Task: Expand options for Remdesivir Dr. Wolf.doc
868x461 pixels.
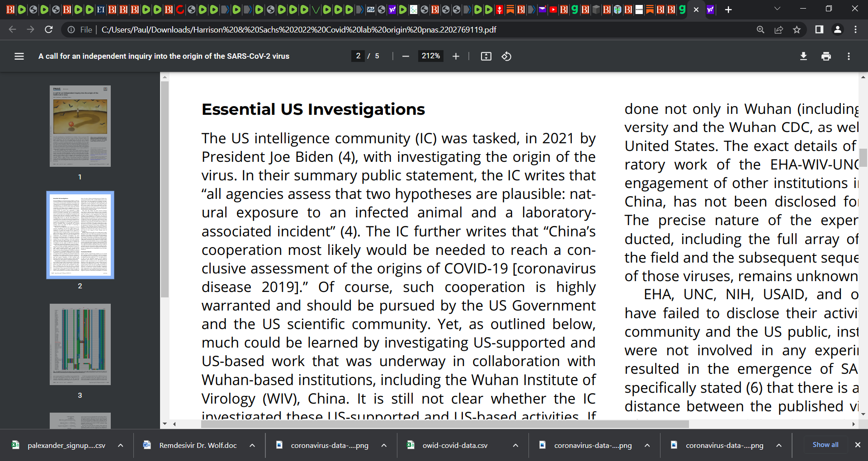Action: pyautogui.click(x=252, y=445)
